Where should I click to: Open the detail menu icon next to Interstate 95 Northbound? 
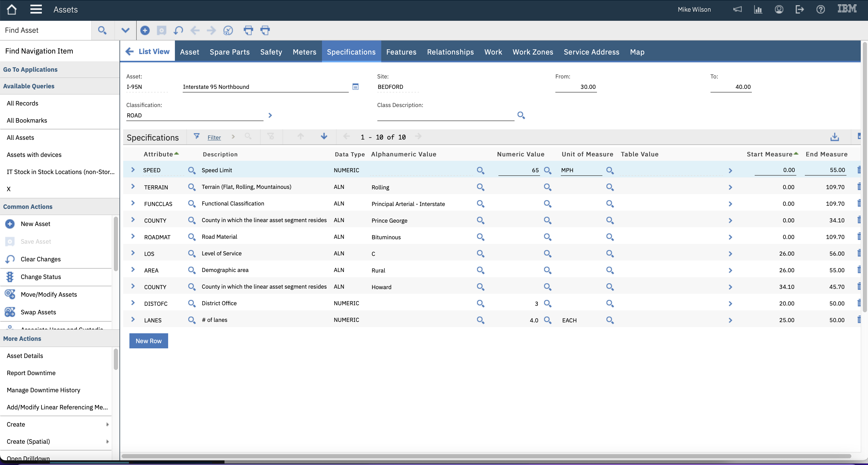(x=355, y=87)
